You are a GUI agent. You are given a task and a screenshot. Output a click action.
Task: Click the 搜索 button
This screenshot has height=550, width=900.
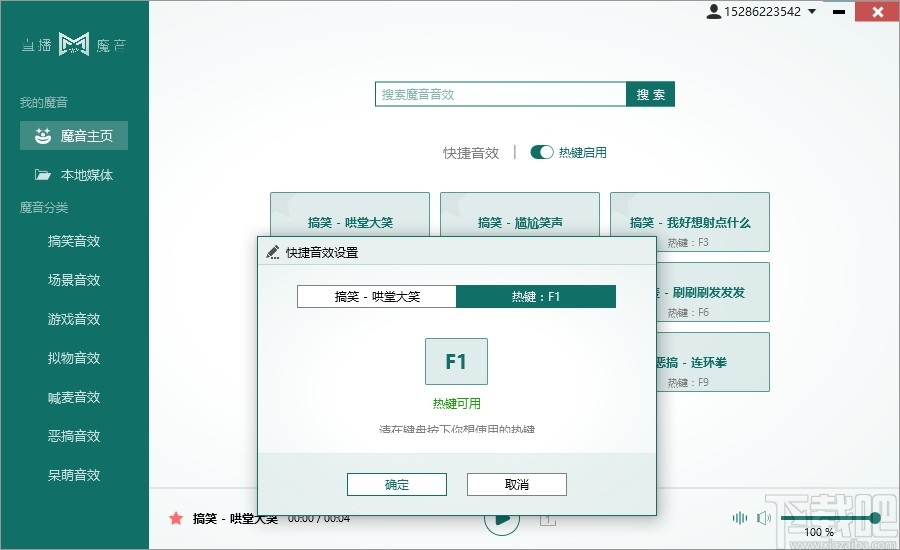click(x=650, y=94)
